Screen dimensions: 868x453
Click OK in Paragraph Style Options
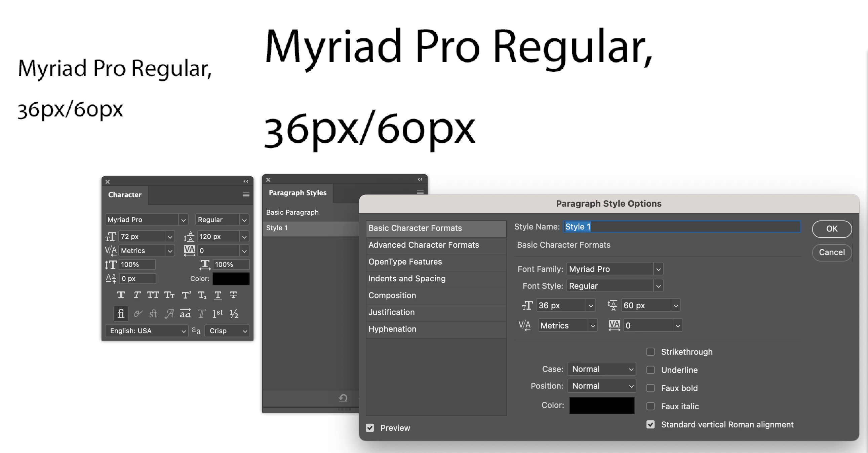click(831, 229)
